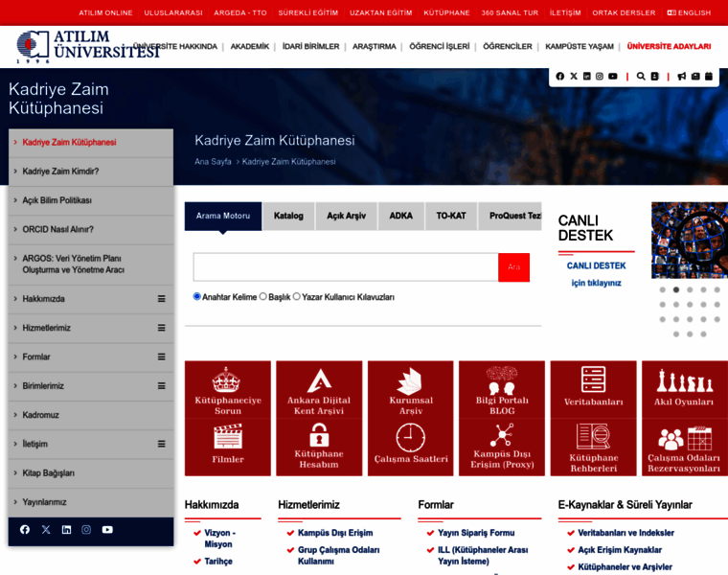The image size is (728, 575).
Task: Expand Formlar submenu hamburger in sidebar
Action: tap(162, 356)
